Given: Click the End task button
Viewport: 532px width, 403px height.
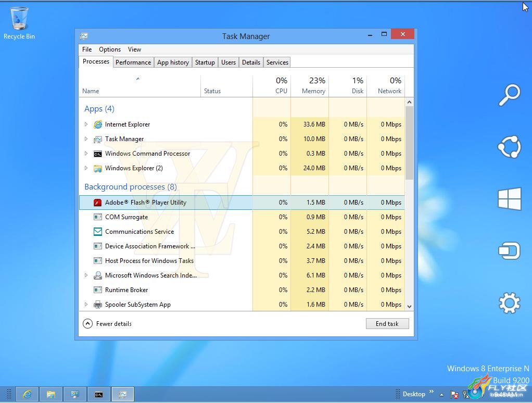Looking at the screenshot, I should pyautogui.click(x=387, y=324).
